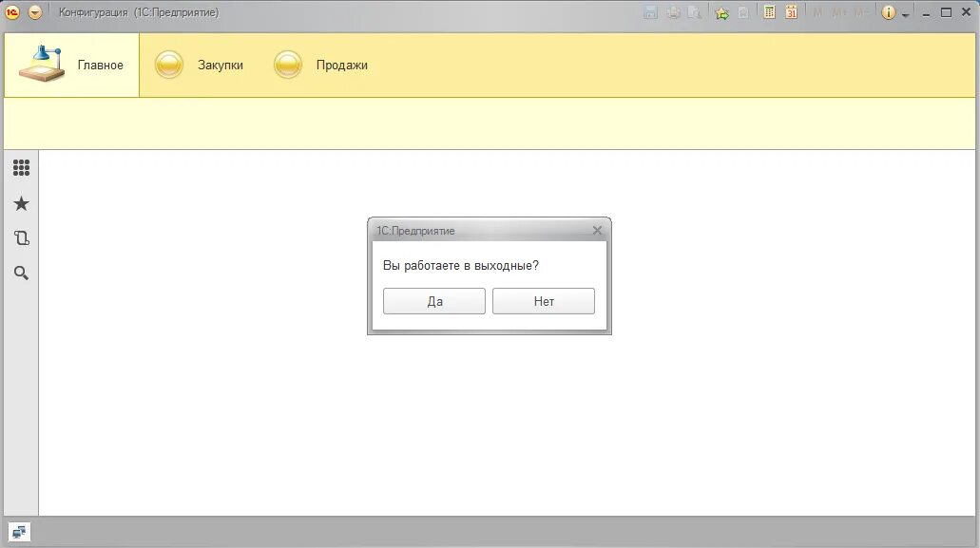Switch to the Продажи section
The image size is (980, 548).
[320, 65]
